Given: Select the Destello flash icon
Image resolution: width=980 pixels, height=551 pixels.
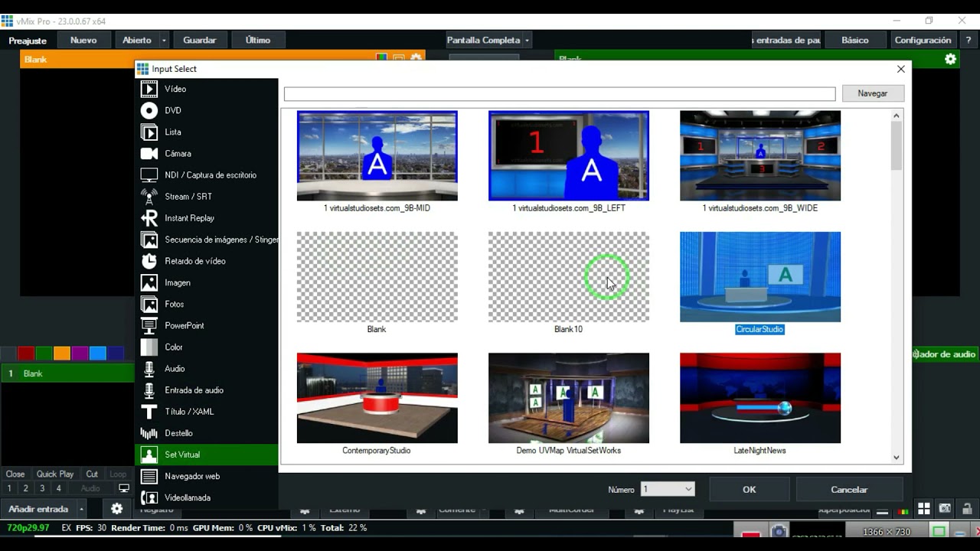Looking at the screenshot, I should 149,433.
